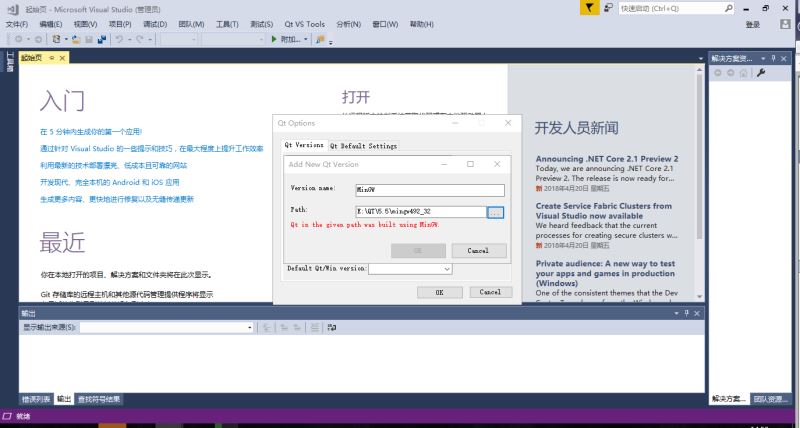Expand Undo history dropdown arrow
Viewport: 800px width, 428px height.
click(x=129, y=39)
